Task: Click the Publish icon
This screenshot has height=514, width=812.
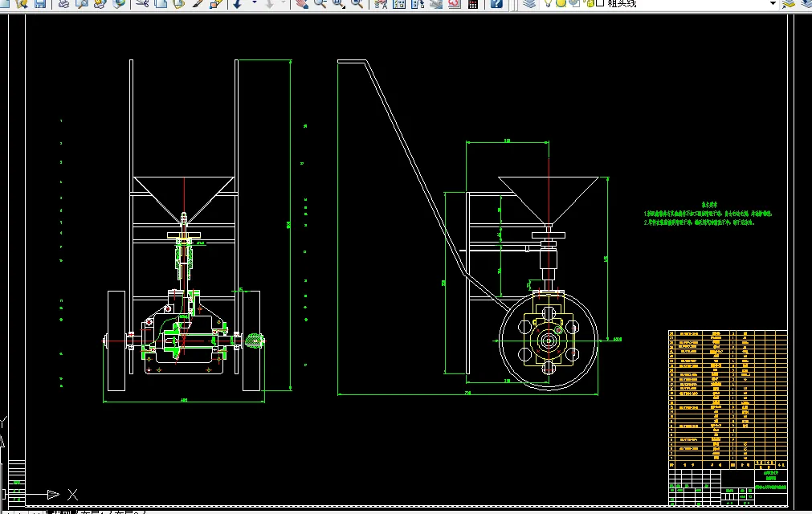Action: pos(100,3)
